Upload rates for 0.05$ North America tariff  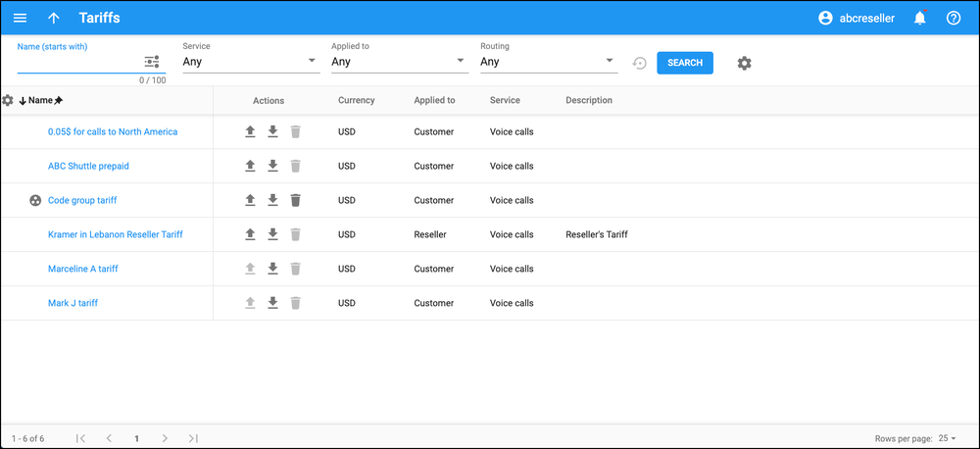250,131
